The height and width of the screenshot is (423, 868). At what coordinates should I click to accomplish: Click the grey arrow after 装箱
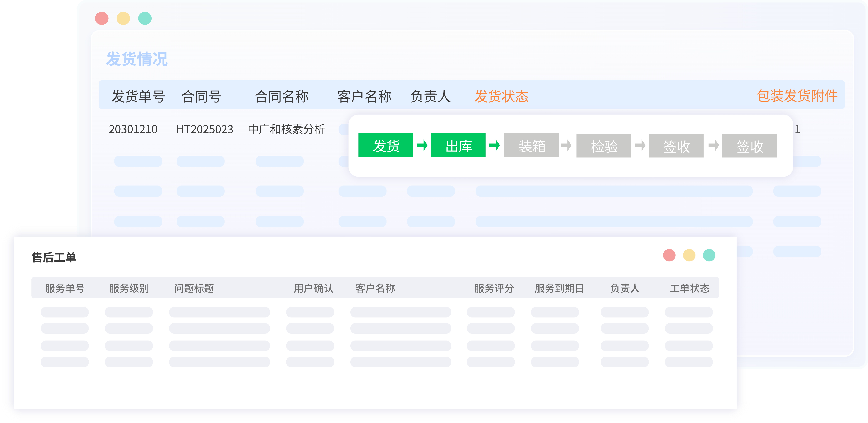coord(566,146)
